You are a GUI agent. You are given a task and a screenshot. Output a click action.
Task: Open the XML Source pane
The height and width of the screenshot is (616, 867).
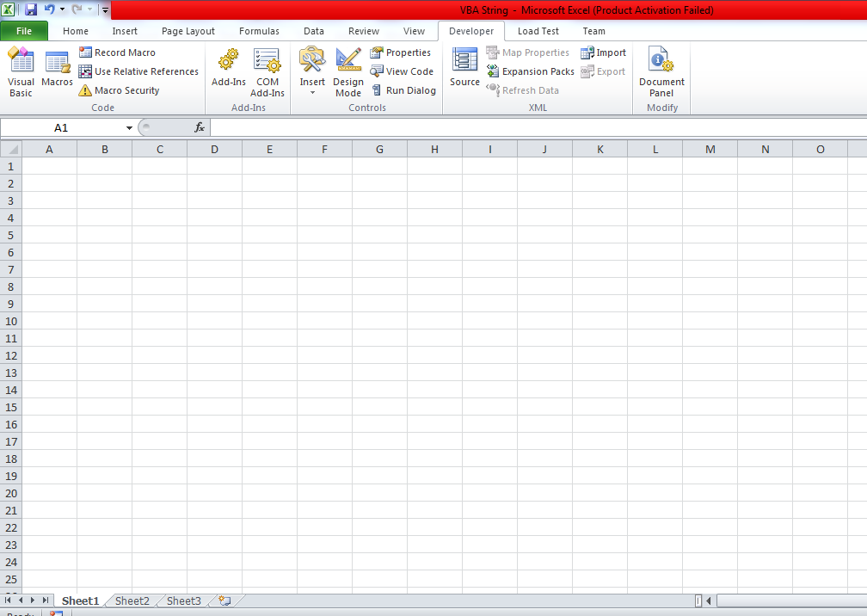tap(464, 68)
